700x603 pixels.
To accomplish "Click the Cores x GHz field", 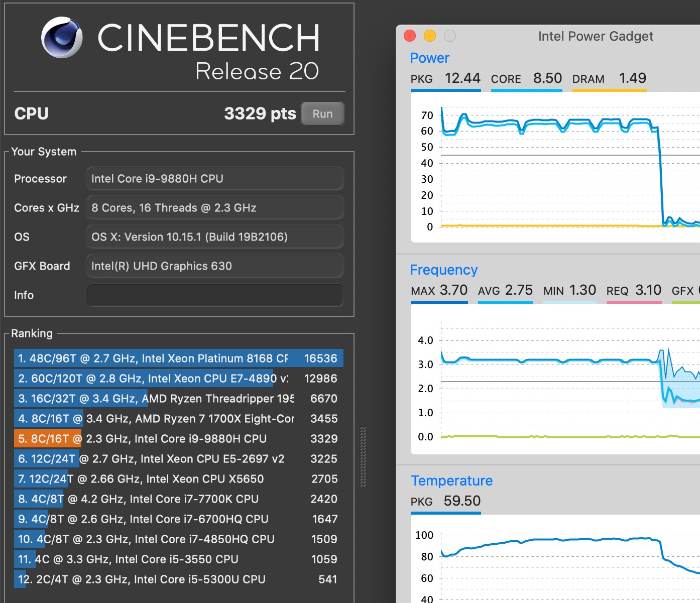I will click(215, 207).
